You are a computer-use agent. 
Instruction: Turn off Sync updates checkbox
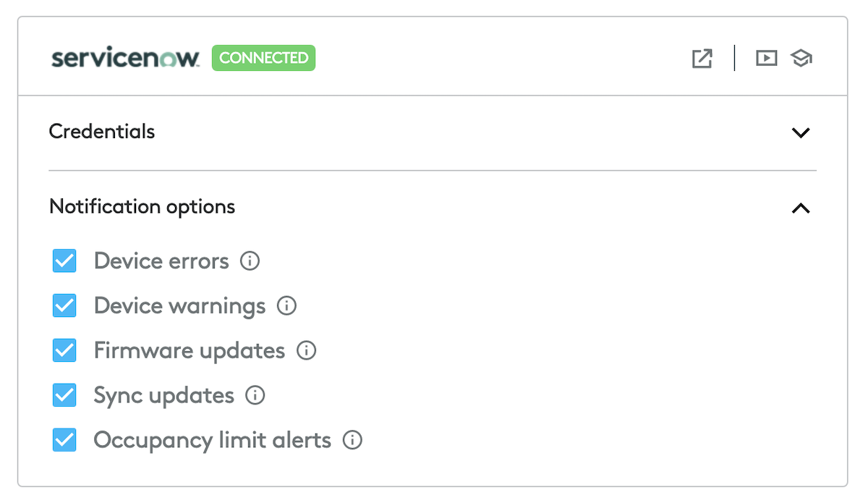(x=64, y=395)
